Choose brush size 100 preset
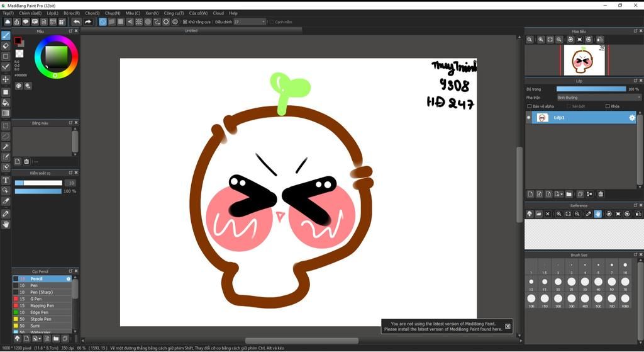Viewport: 644px width, 352px height. click(531, 300)
